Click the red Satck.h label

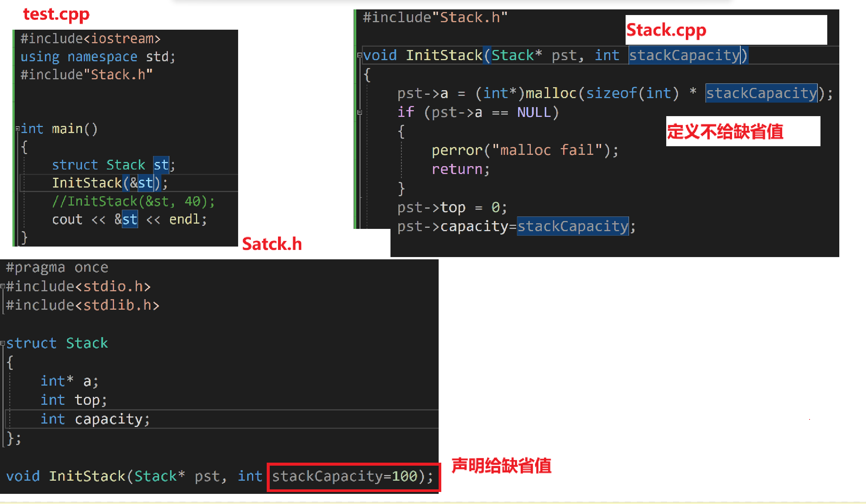272,244
